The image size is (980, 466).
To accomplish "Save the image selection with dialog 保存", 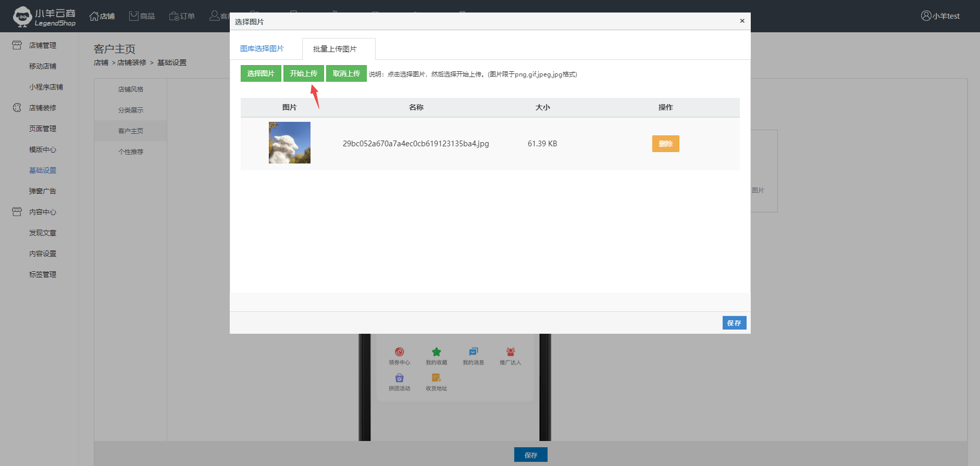I will [734, 323].
